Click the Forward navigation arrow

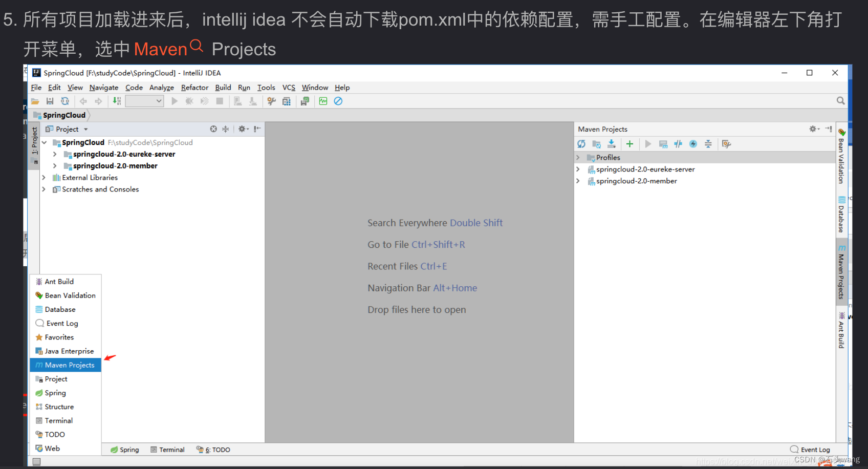(x=98, y=101)
